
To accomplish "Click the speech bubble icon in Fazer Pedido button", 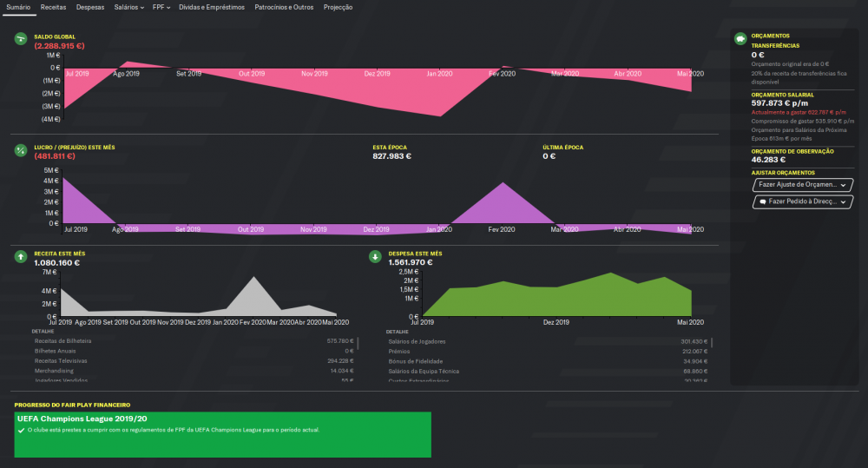I will coord(763,201).
